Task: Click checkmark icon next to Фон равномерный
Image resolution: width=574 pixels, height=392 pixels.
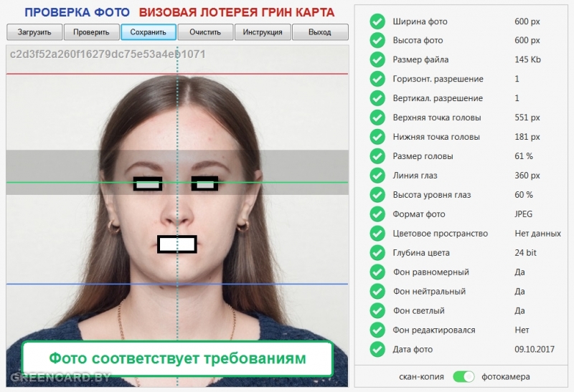Action: 377,272
